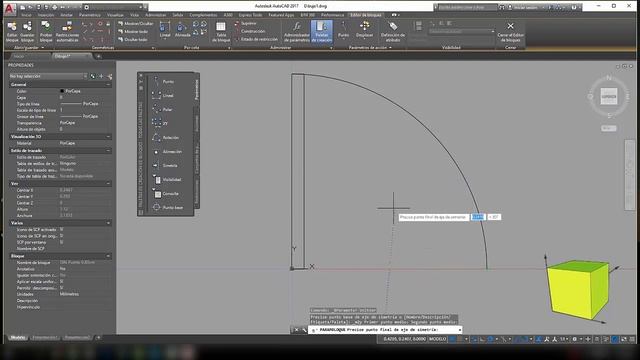Click the Probar bloque icon

click(x=46, y=31)
